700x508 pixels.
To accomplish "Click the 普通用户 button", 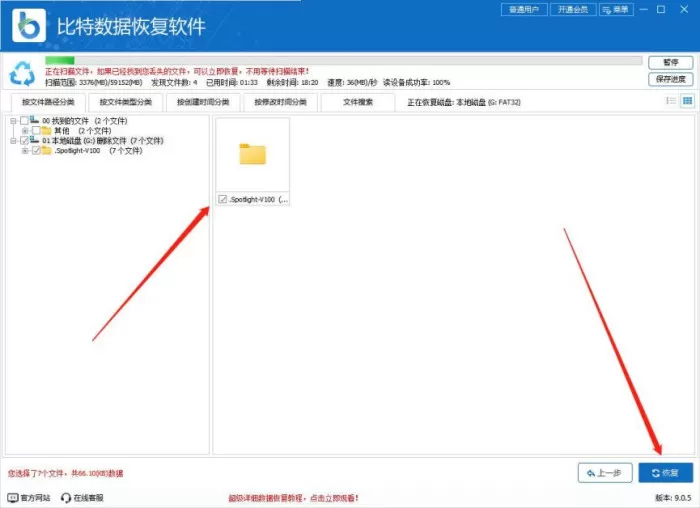I will pyautogui.click(x=524, y=9).
